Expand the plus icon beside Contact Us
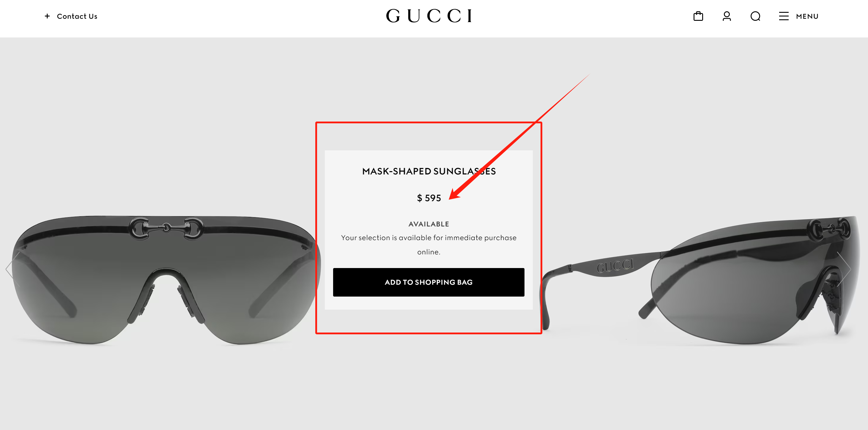 tap(47, 16)
